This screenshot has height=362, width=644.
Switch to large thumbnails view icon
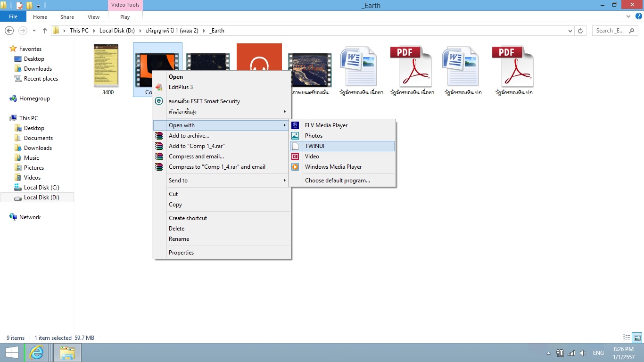point(637,337)
